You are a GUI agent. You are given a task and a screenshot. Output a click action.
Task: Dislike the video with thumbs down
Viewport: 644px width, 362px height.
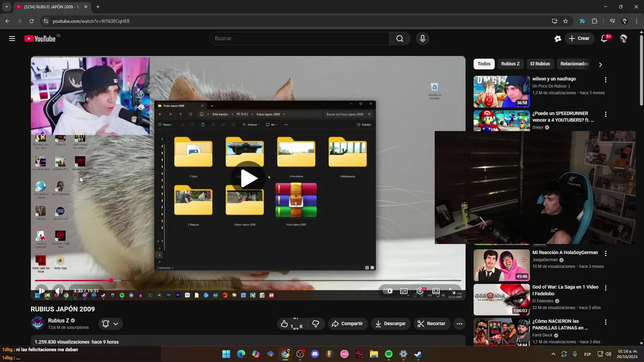[315, 324]
